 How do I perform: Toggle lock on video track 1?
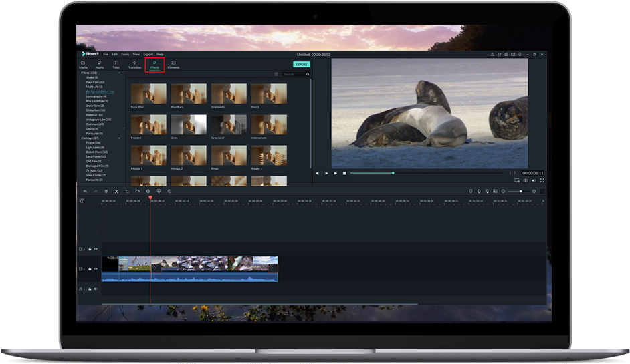(x=90, y=268)
